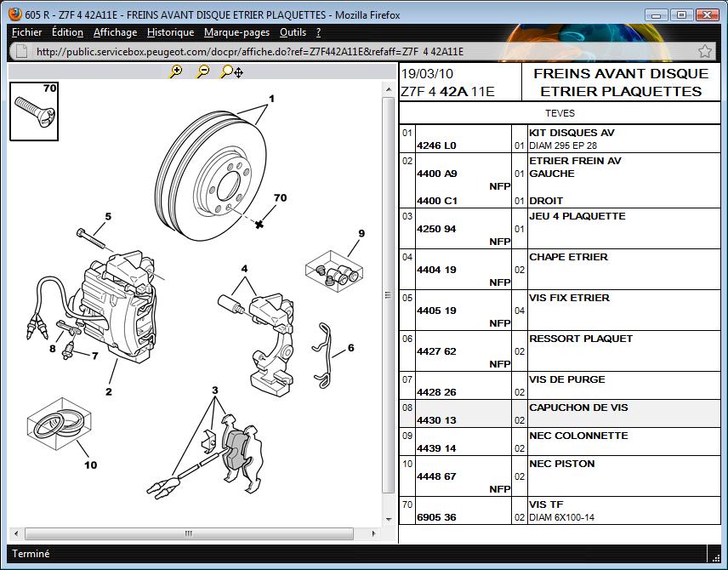Click the diagram scrollbar up arrow
The width and height of the screenshot is (728, 570).
point(389,88)
